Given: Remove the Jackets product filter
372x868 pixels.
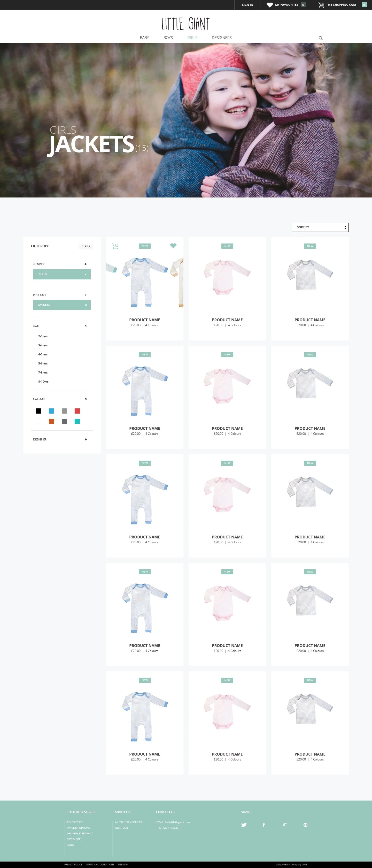Looking at the screenshot, I should click(86, 305).
